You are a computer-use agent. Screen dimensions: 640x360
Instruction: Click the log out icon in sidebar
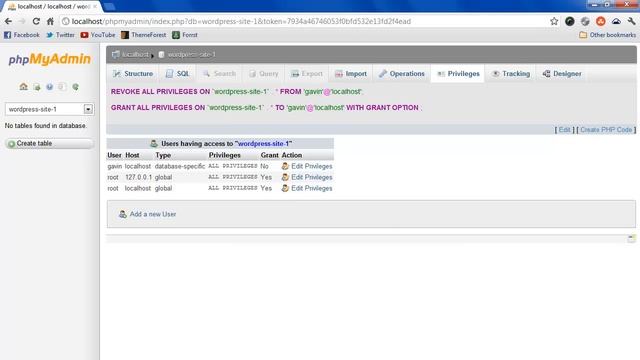(x=37, y=87)
